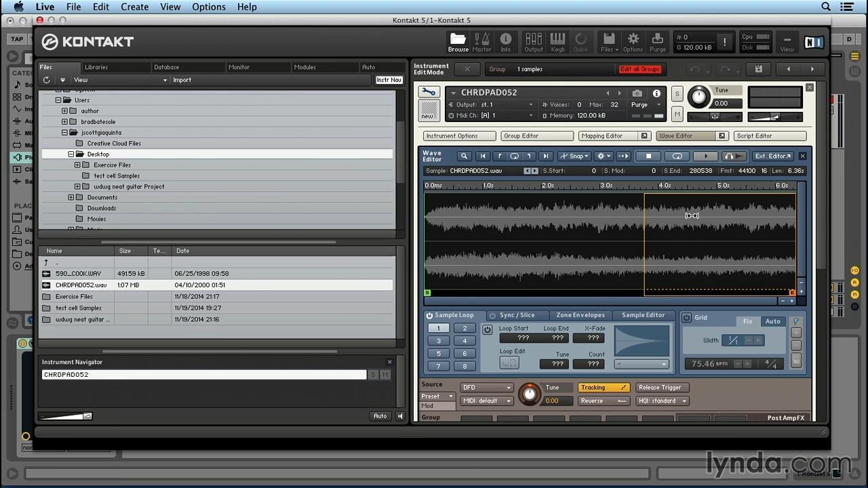Show the Output mixer section
This screenshot has height=488, width=868.
(534, 42)
